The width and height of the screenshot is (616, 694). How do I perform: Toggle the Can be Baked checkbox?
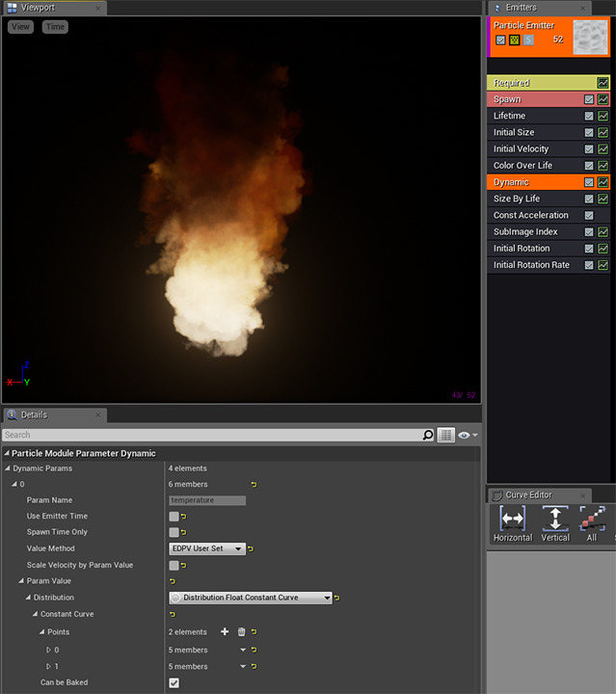174,682
